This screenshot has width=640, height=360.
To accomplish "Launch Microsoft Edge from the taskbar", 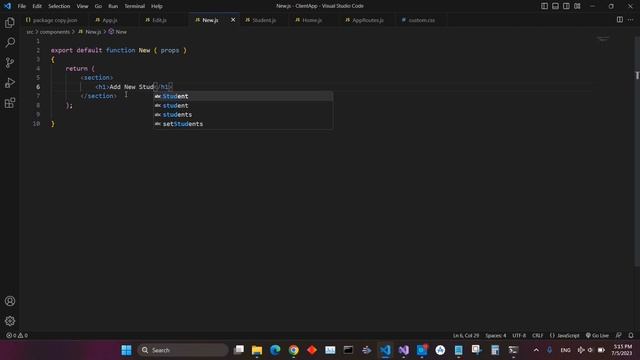I will click(275, 350).
